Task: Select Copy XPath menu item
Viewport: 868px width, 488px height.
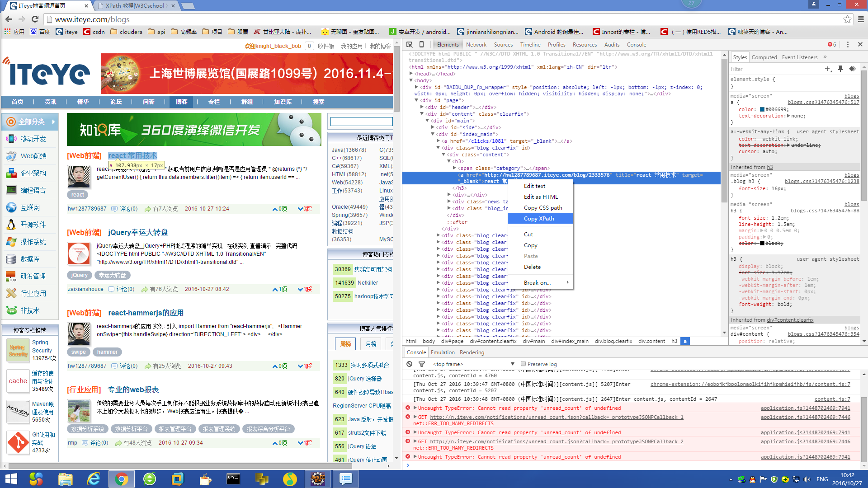Action: tap(540, 218)
